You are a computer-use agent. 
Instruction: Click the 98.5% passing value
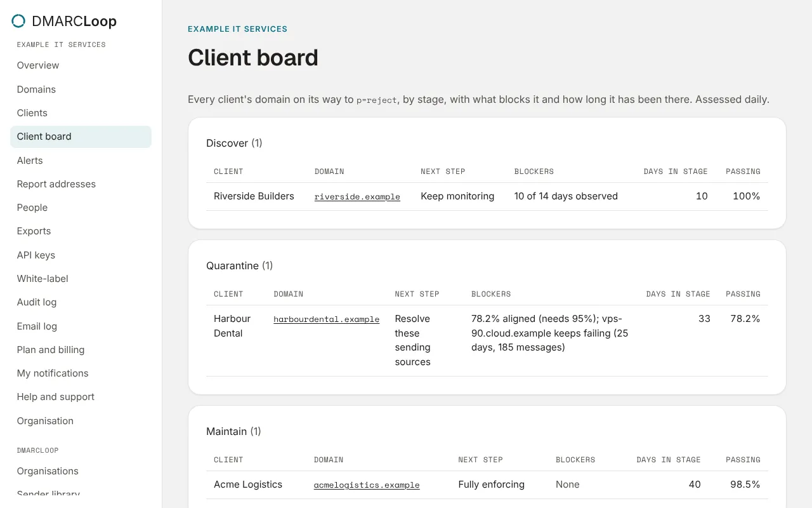click(745, 485)
